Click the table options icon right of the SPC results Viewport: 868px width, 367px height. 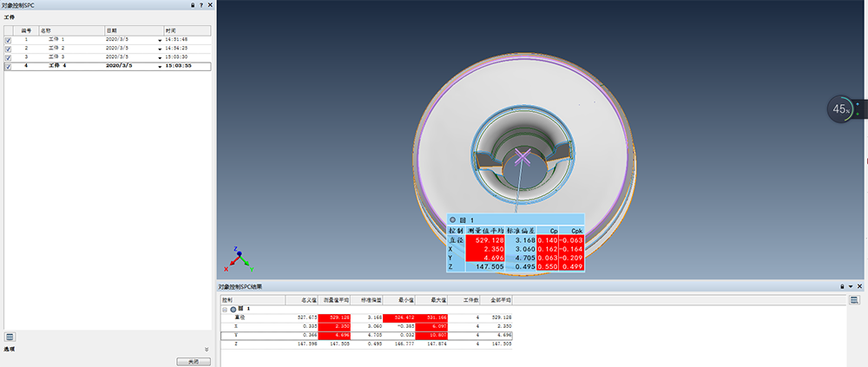(x=855, y=299)
